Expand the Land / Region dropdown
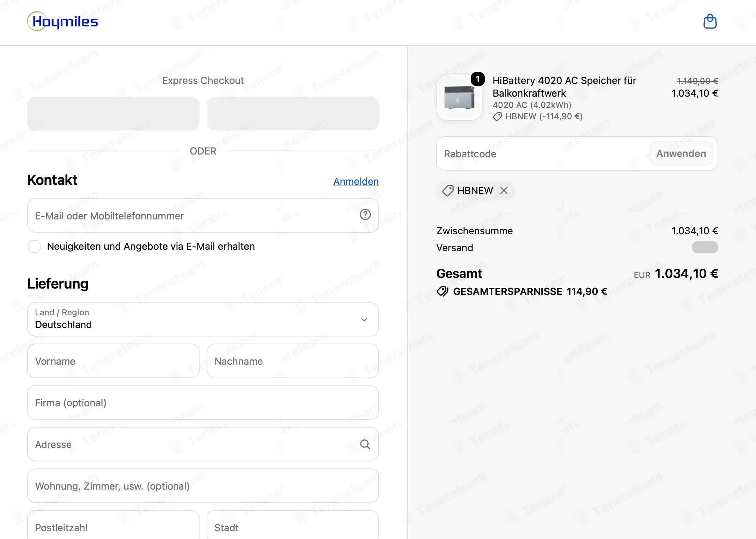This screenshot has width=756, height=539. pyautogui.click(x=203, y=319)
